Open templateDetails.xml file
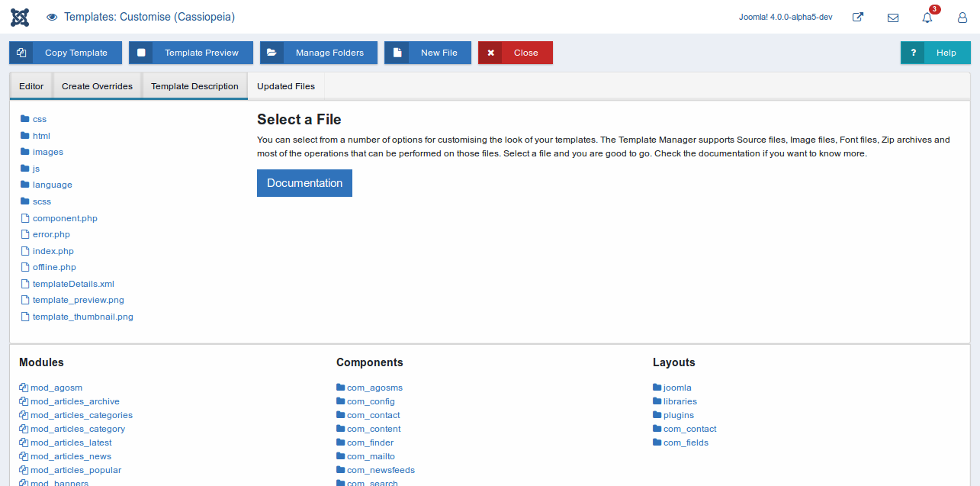980x486 pixels. coord(73,284)
